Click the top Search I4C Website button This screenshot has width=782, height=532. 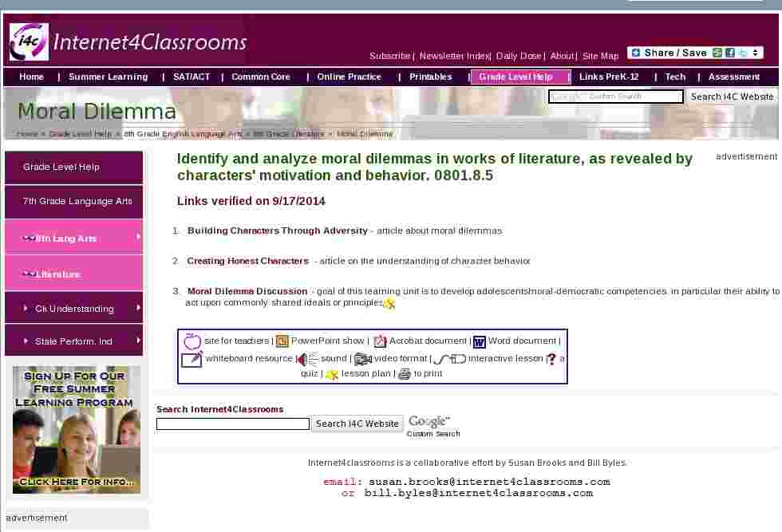point(732,97)
